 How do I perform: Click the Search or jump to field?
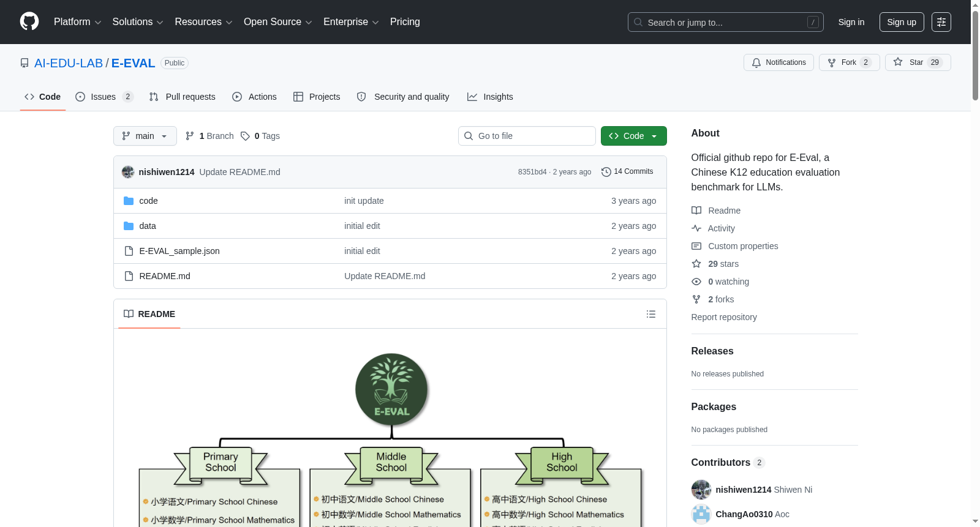726,22
